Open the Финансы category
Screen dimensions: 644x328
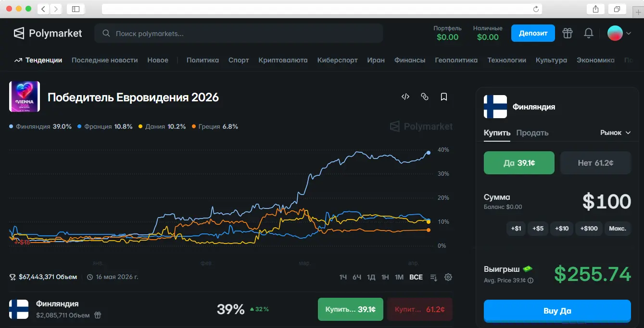410,60
